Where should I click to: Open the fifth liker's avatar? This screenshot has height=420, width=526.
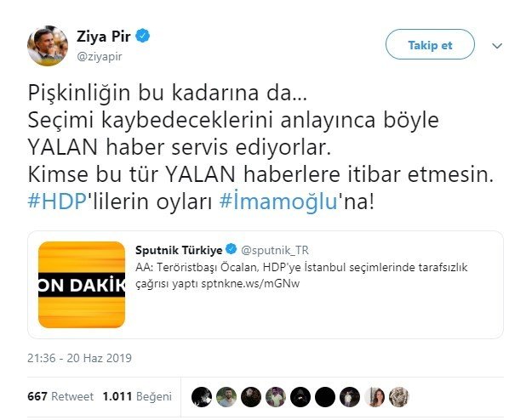pyautogui.click(x=300, y=397)
